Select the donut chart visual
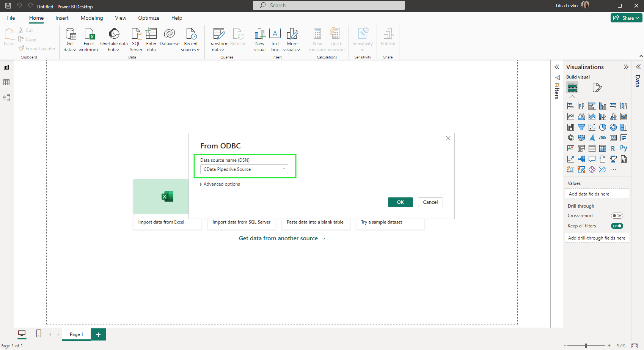The height and width of the screenshot is (350, 644). click(613, 127)
